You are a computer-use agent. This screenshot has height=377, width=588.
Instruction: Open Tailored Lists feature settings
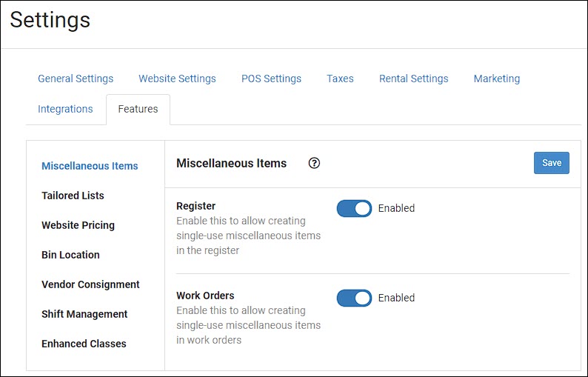pyautogui.click(x=73, y=196)
